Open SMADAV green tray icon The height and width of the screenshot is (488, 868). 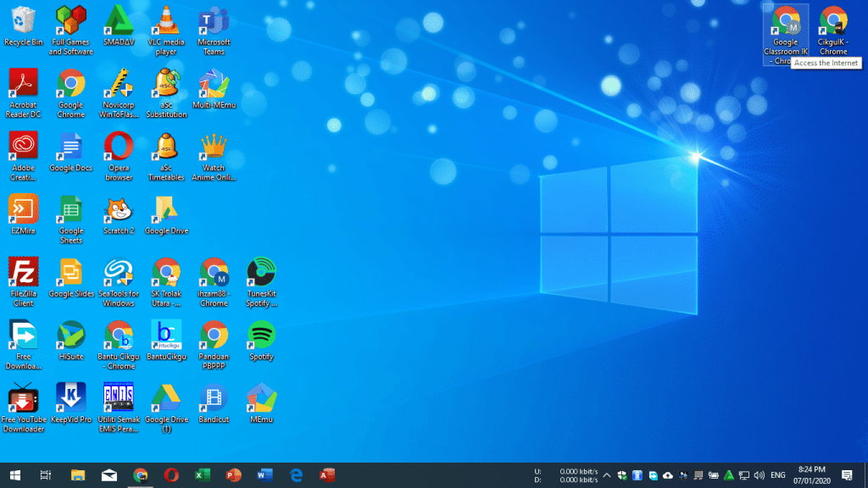[728, 475]
